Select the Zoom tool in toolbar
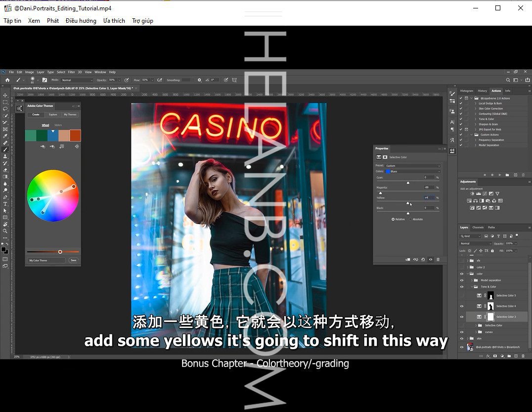Image resolution: width=532 pixels, height=412 pixels. 5,231
